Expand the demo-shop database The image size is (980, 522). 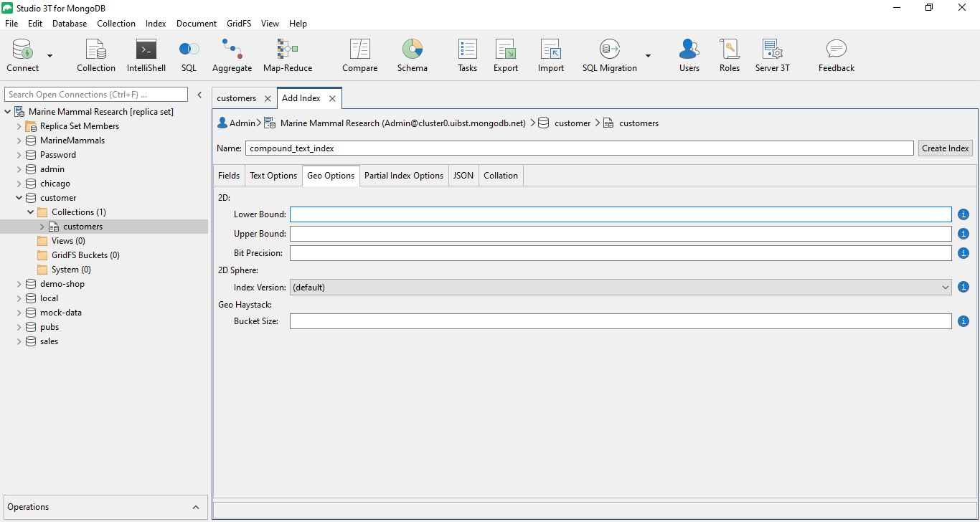19,283
